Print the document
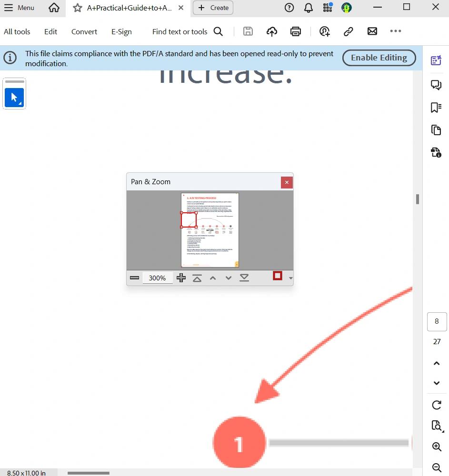Image resolution: width=449 pixels, height=476 pixels. (295, 31)
